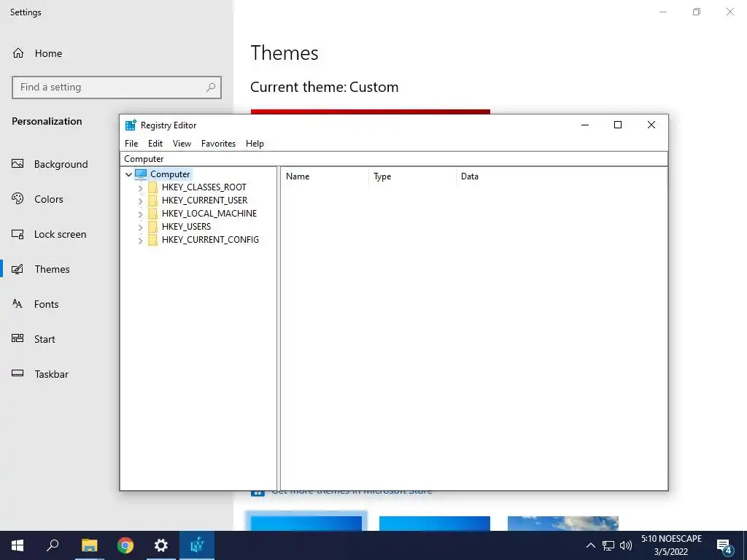
Task: Restore down the Settings window
Action: click(697, 12)
